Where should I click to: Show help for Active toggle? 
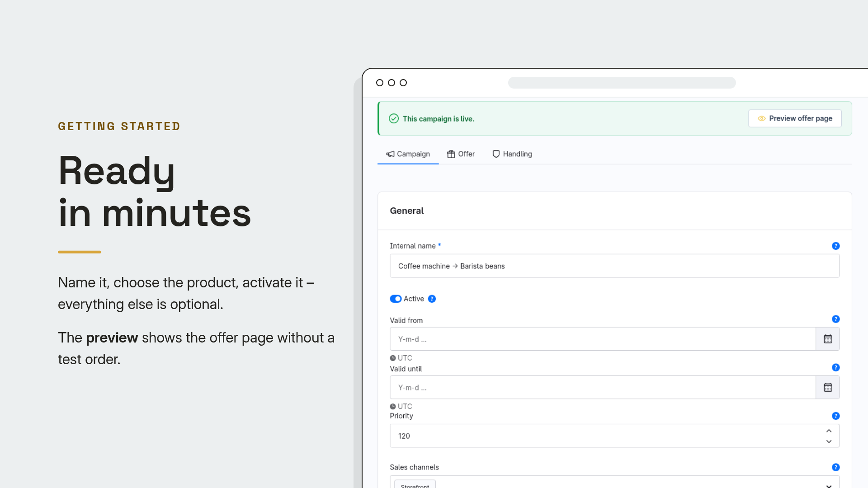[432, 299]
